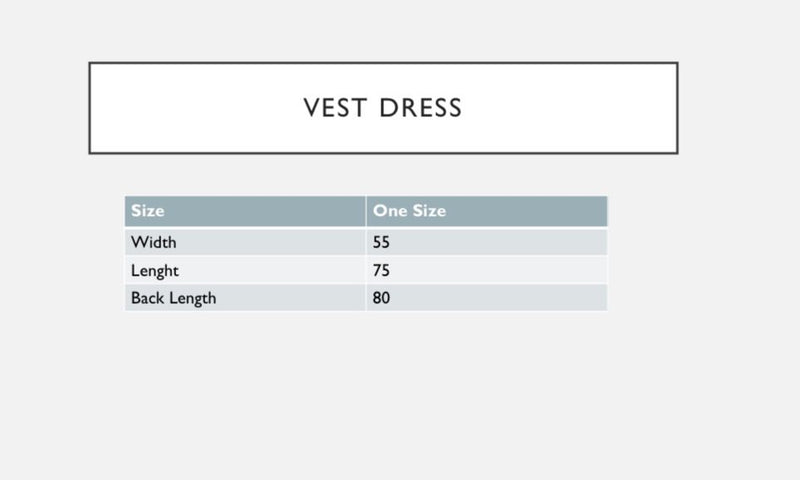Image resolution: width=800 pixels, height=480 pixels.
Task: Select the cell containing value 55
Action: pos(382,242)
